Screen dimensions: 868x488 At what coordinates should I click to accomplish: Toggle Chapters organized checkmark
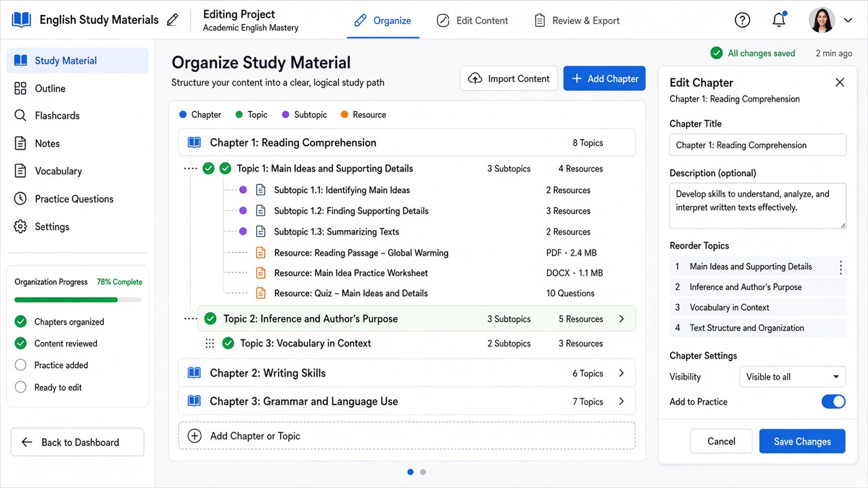tap(20, 321)
